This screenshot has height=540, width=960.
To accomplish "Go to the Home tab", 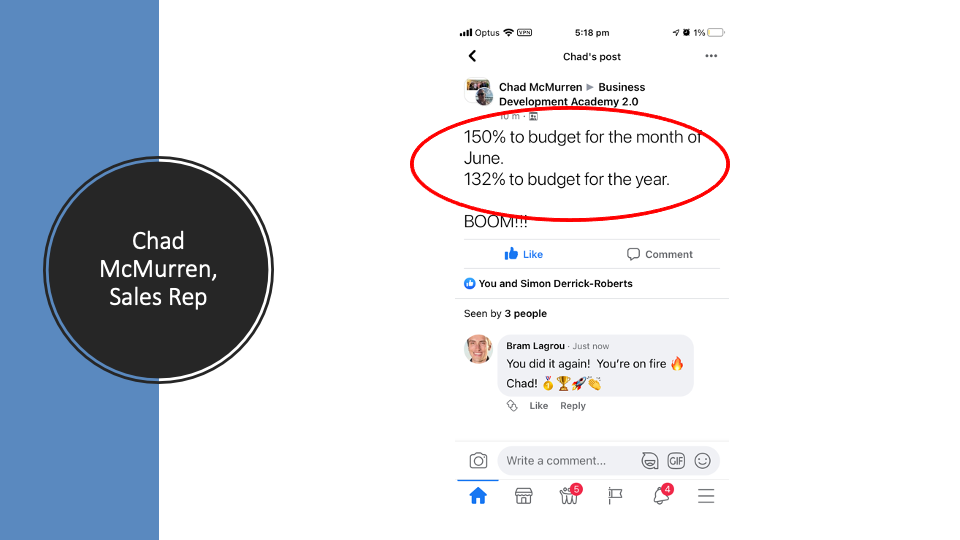I will (x=478, y=495).
